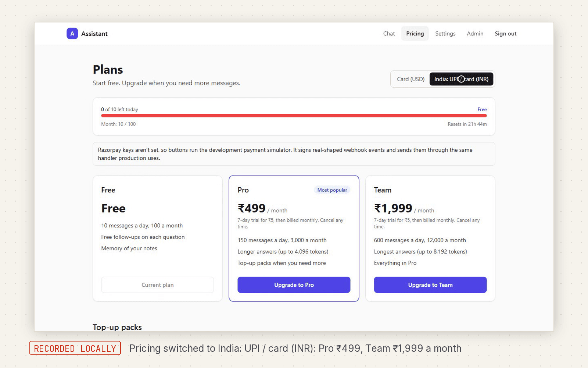This screenshot has width=588, height=368.
Task: Click "Everything in Pro" feature line
Action: [395, 263]
